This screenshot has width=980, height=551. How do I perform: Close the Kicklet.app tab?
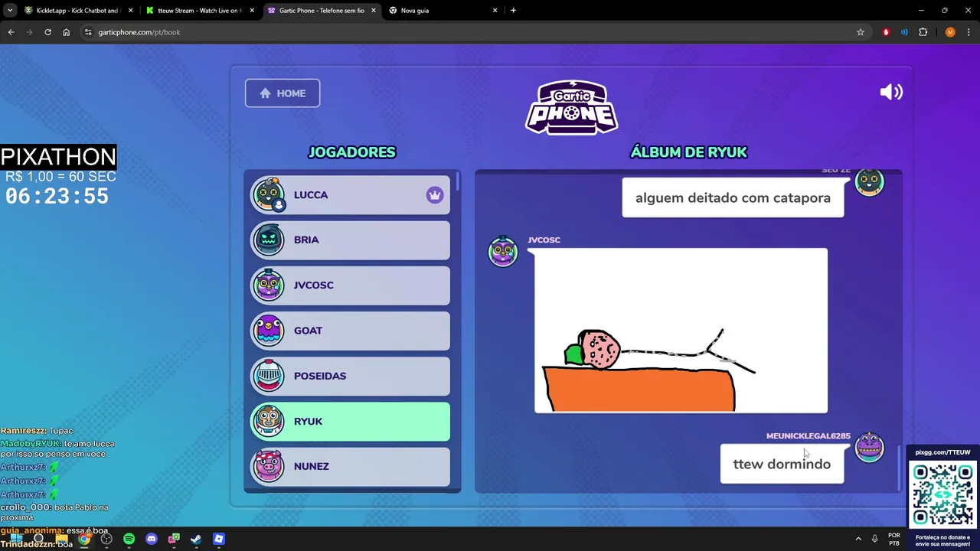click(x=131, y=11)
